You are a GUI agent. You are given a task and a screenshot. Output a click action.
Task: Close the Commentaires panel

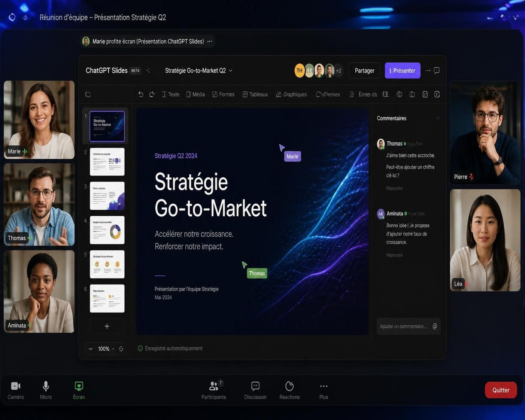tap(438, 118)
